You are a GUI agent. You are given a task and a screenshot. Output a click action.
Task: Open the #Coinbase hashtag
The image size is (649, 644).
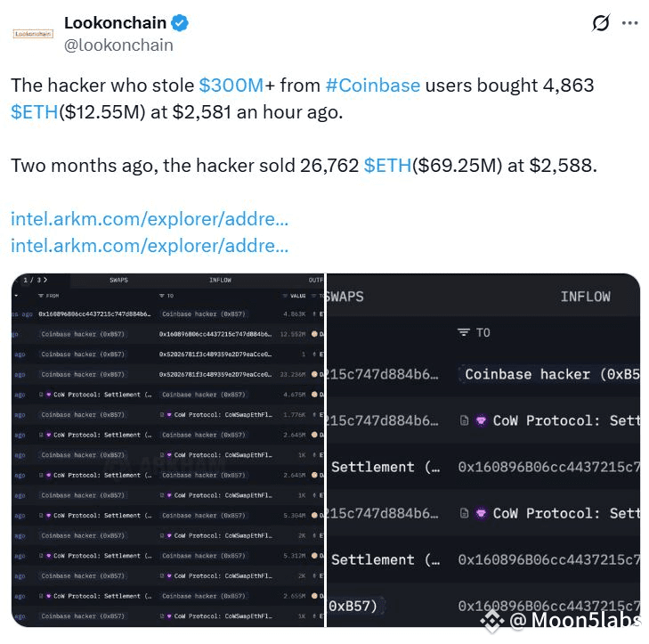point(372,86)
